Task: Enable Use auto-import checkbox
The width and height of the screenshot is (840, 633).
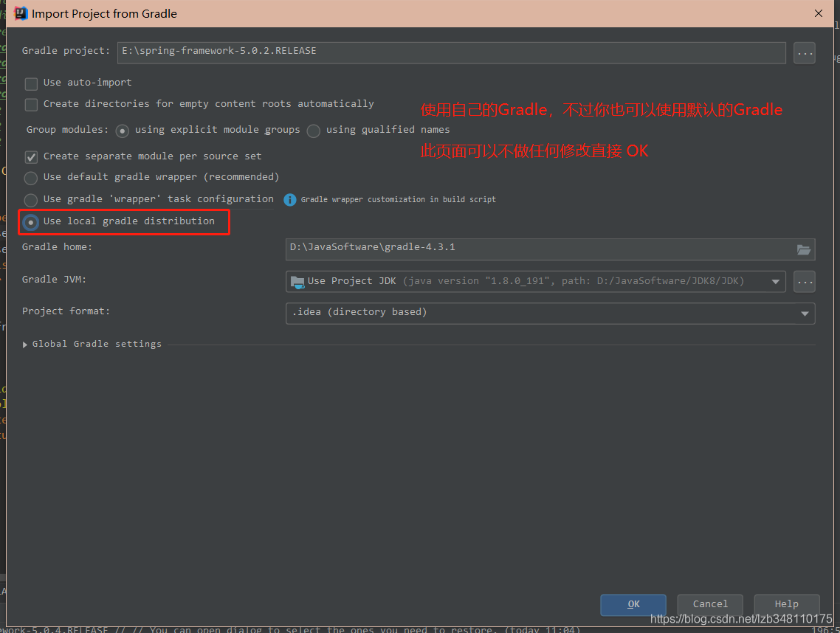Action: tap(31, 83)
